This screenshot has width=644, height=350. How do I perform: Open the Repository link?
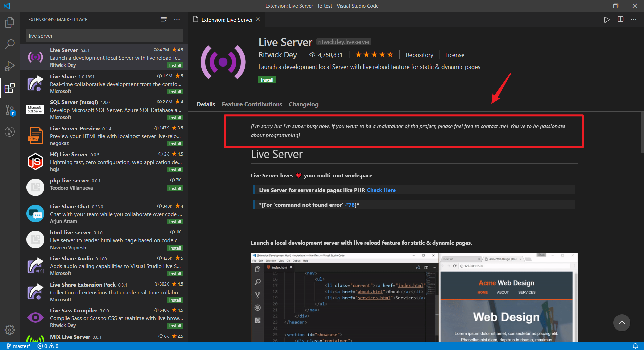419,55
